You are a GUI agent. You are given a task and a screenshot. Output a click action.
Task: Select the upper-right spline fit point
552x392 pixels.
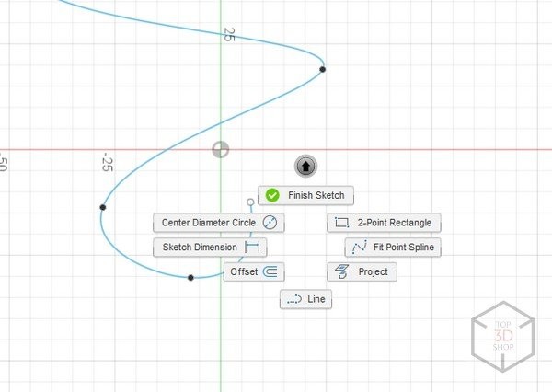pos(322,69)
